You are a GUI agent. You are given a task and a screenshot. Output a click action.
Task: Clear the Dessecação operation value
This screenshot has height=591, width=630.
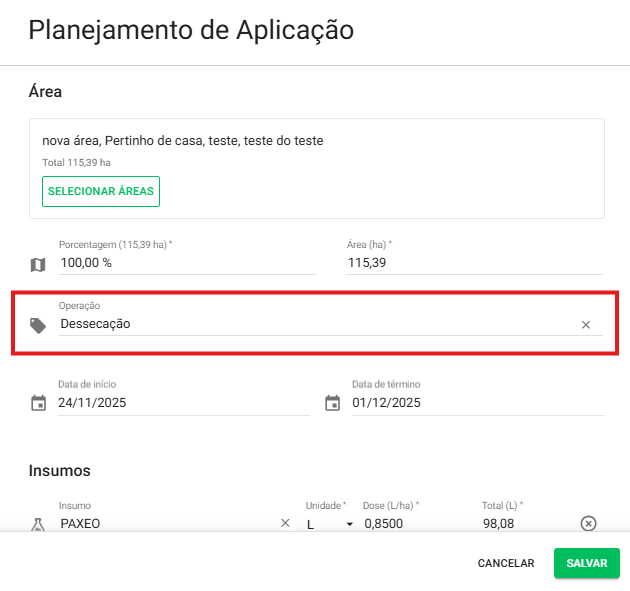pyautogui.click(x=586, y=325)
